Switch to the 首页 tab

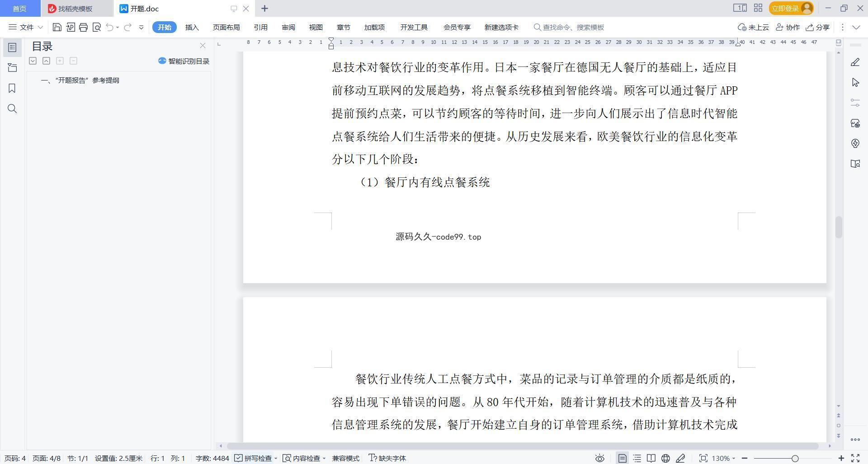tap(19, 9)
